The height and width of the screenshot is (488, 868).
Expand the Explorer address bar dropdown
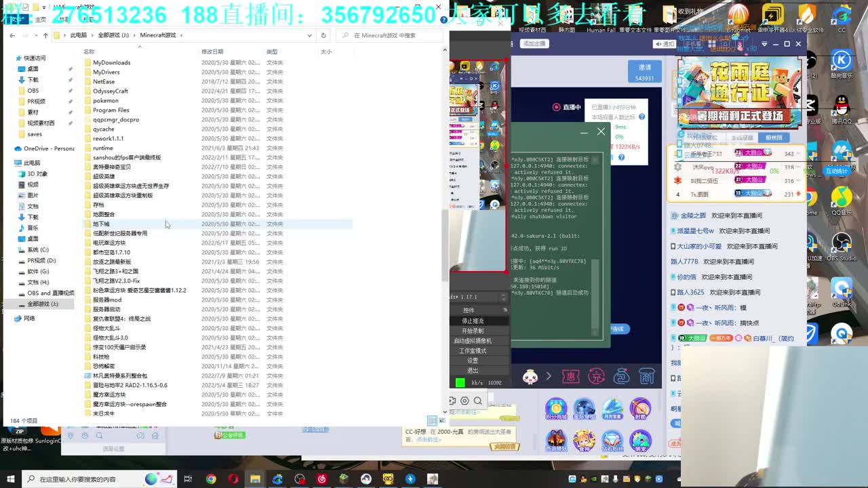tap(309, 36)
